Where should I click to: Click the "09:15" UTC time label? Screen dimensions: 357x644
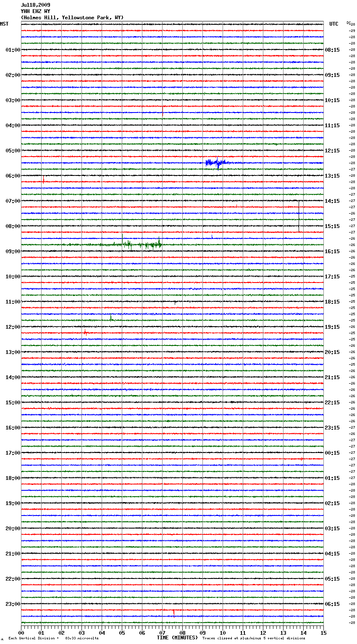(332, 75)
